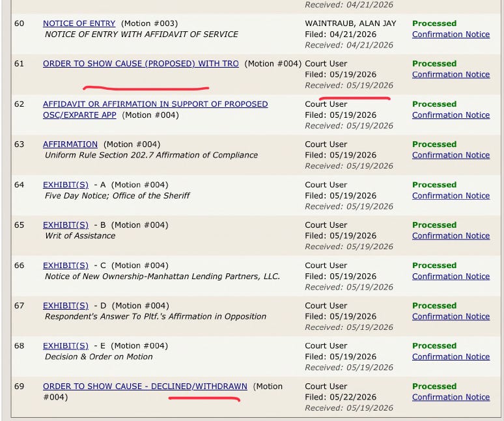Open Confirmation Notice for document 64
Viewport: 504px width, 421px height.
(451, 196)
